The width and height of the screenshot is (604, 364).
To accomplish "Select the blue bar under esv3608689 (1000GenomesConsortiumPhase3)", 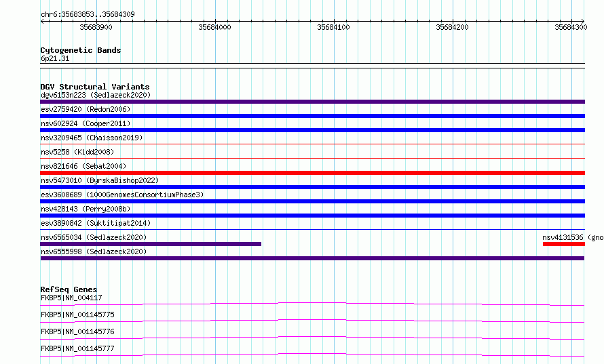I will [x=312, y=201].
